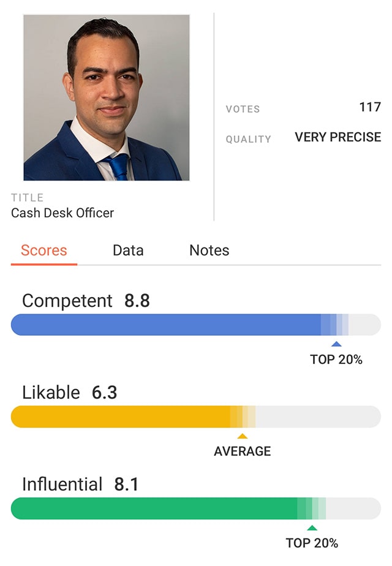392x566 pixels.
Task: Click the Influential 8.1 score heading
Action: click(x=80, y=485)
